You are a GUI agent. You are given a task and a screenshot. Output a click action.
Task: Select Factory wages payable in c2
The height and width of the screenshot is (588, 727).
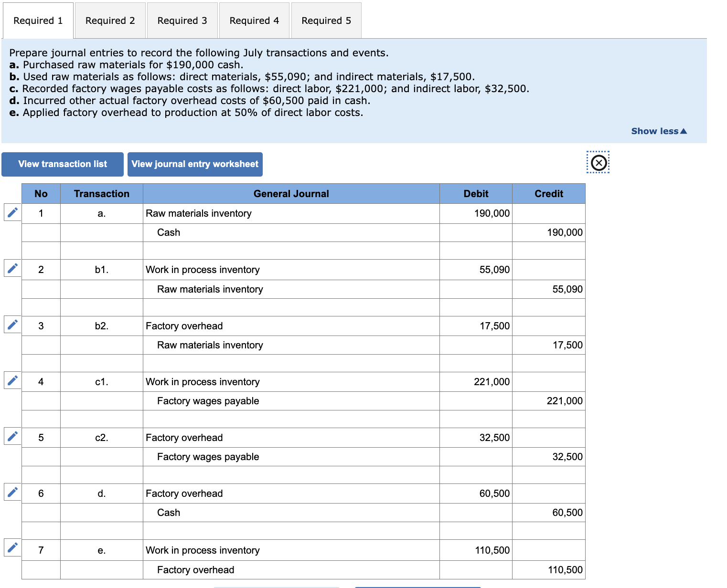click(291, 457)
